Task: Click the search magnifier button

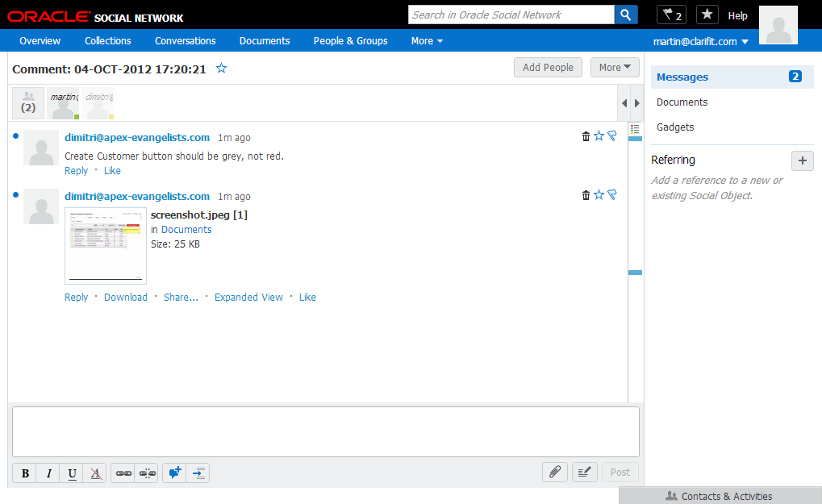Action: (626, 15)
